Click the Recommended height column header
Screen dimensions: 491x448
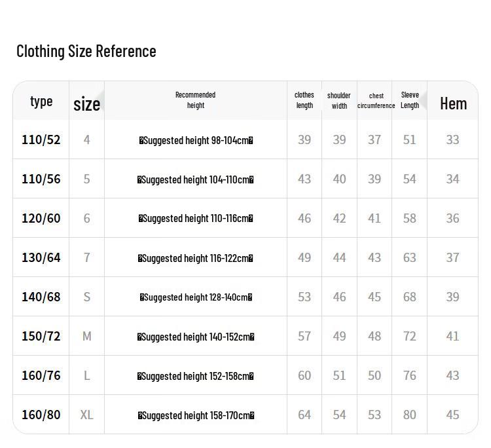click(195, 100)
